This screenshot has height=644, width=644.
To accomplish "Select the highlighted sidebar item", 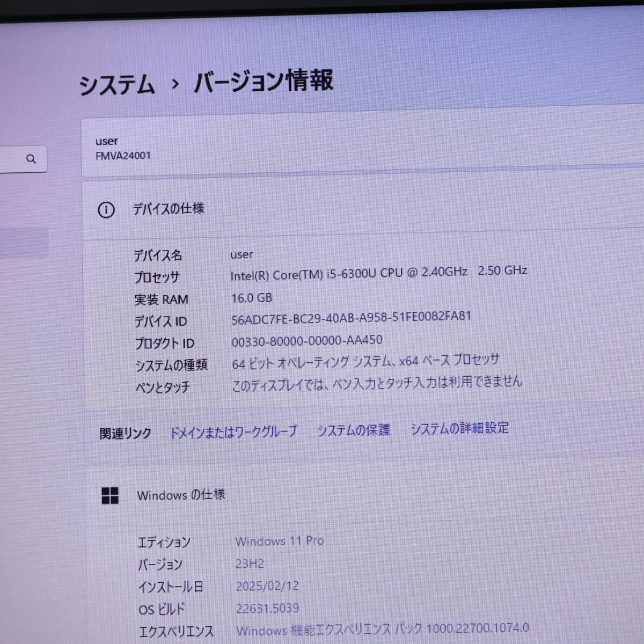I will [x=24, y=243].
